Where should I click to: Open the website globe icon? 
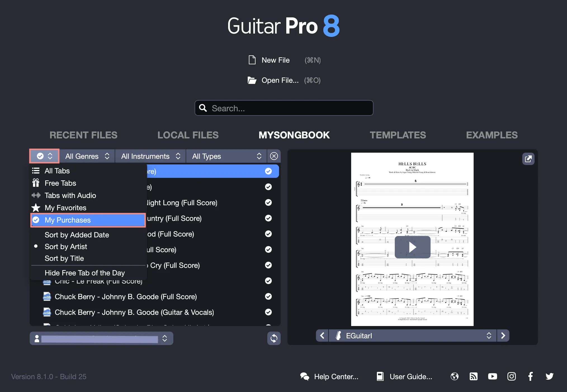coord(455,377)
